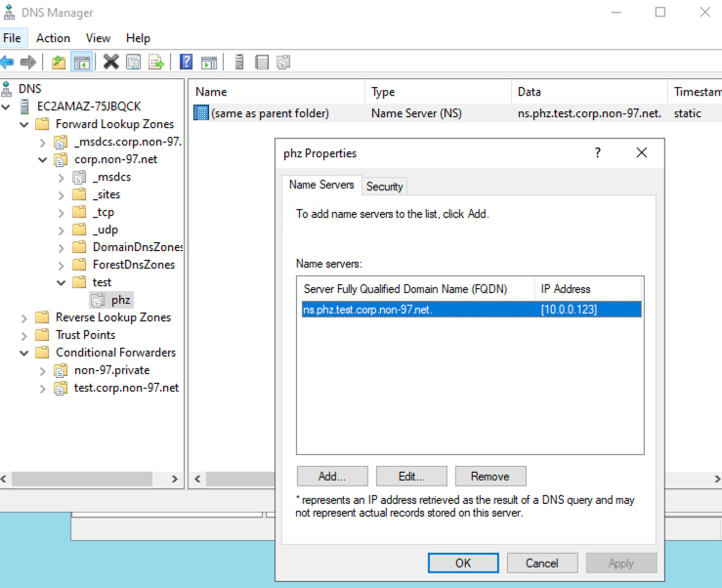Click the Type column header
The image size is (722, 588).
pos(384,92)
